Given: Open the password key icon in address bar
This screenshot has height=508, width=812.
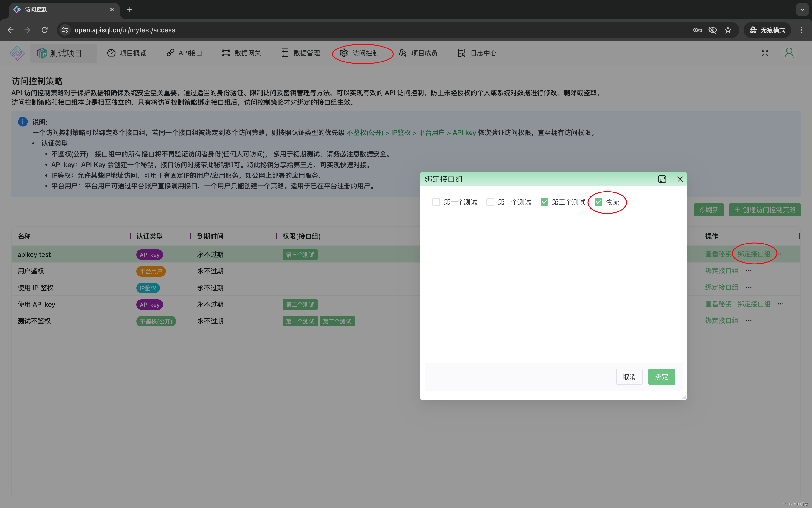Looking at the screenshot, I should [x=697, y=30].
